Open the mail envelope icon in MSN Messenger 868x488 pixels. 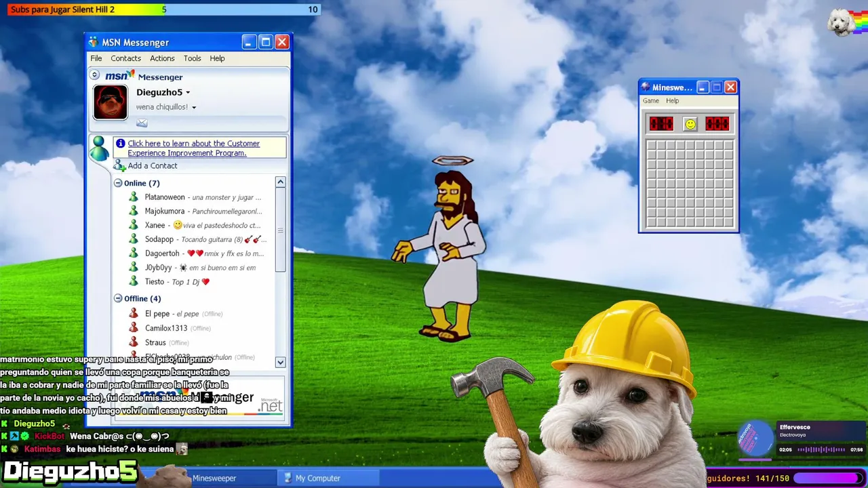pyautogui.click(x=142, y=123)
